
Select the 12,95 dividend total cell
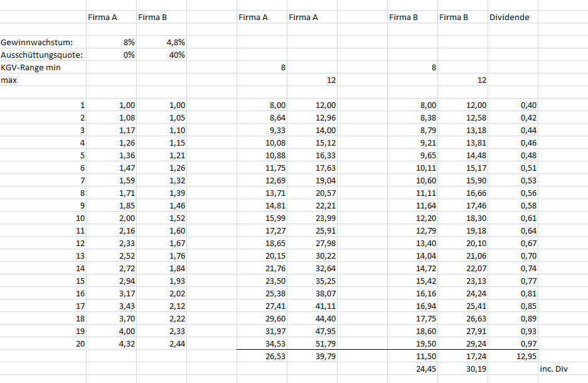(x=513, y=357)
